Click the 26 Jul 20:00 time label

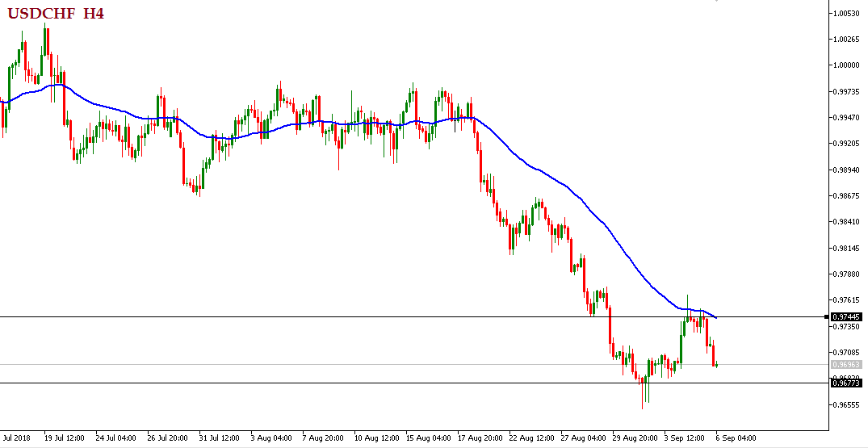click(168, 438)
